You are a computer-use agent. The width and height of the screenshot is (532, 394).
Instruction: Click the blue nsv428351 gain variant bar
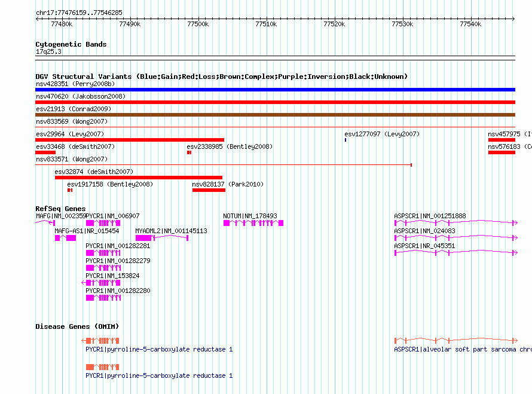pos(275,90)
